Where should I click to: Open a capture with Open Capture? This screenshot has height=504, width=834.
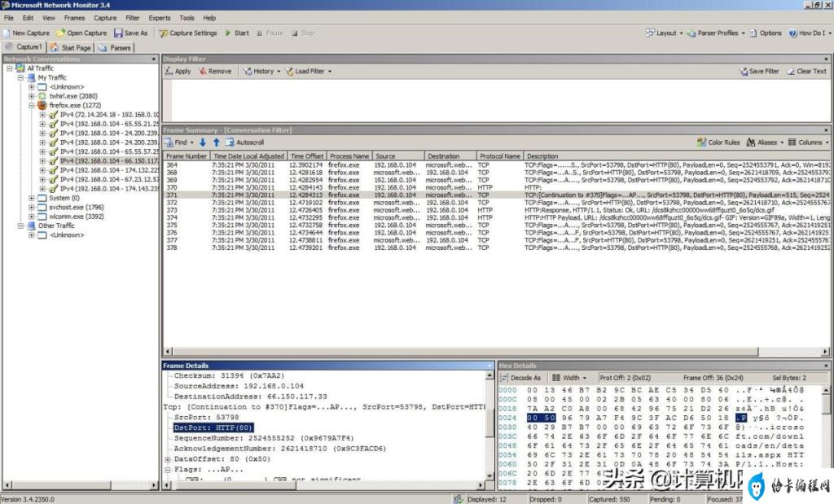(x=82, y=33)
